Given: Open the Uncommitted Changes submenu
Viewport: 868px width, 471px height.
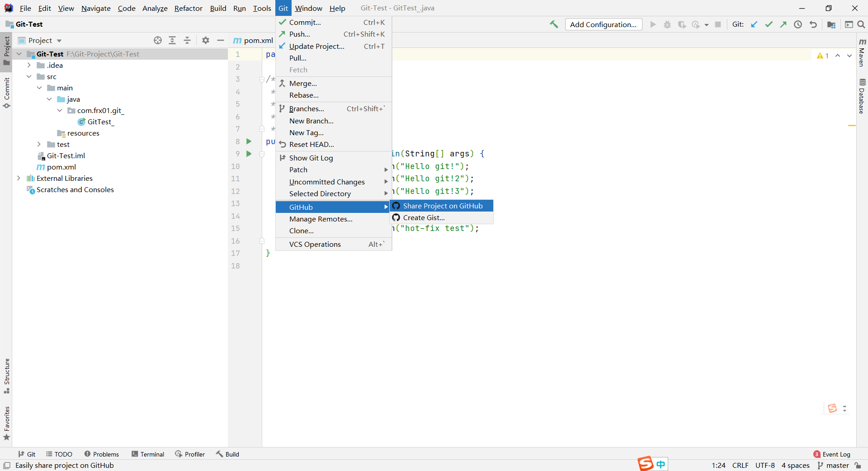Looking at the screenshot, I should tap(334, 182).
